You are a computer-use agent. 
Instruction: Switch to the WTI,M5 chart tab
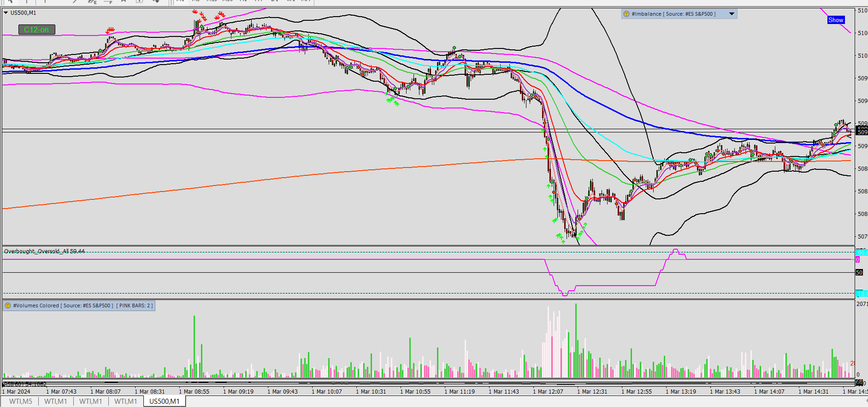[21, 401]
